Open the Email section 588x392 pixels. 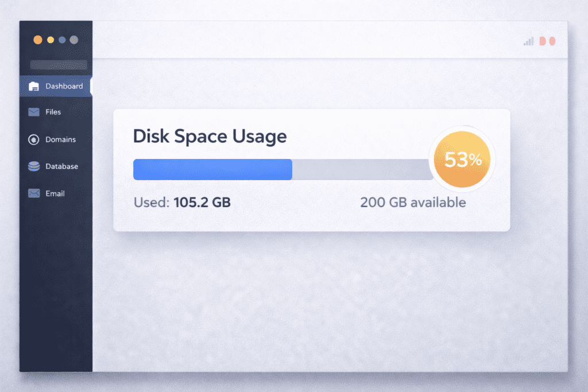point(55,193)
